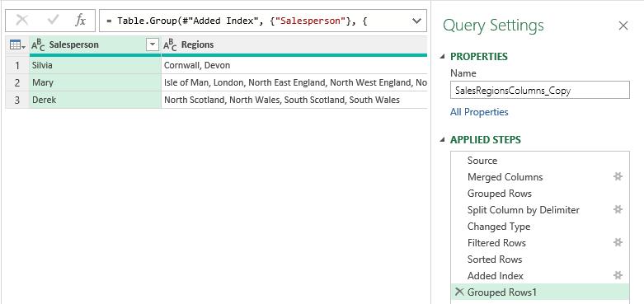This screenshot has width=644, height=304.
Task: Open settings gear for Merged Columns step
Action: [618, 176]
